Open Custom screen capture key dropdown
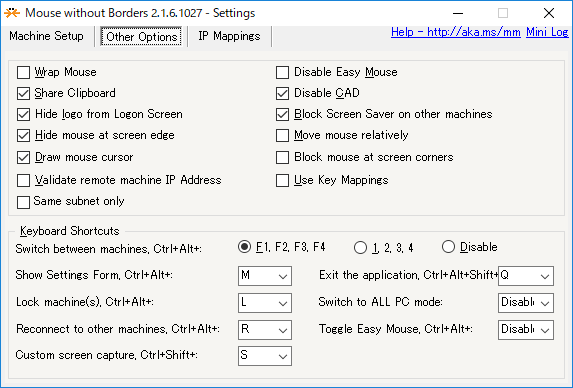Viewport: 573px width, 388px height. [x=265, y=356]
